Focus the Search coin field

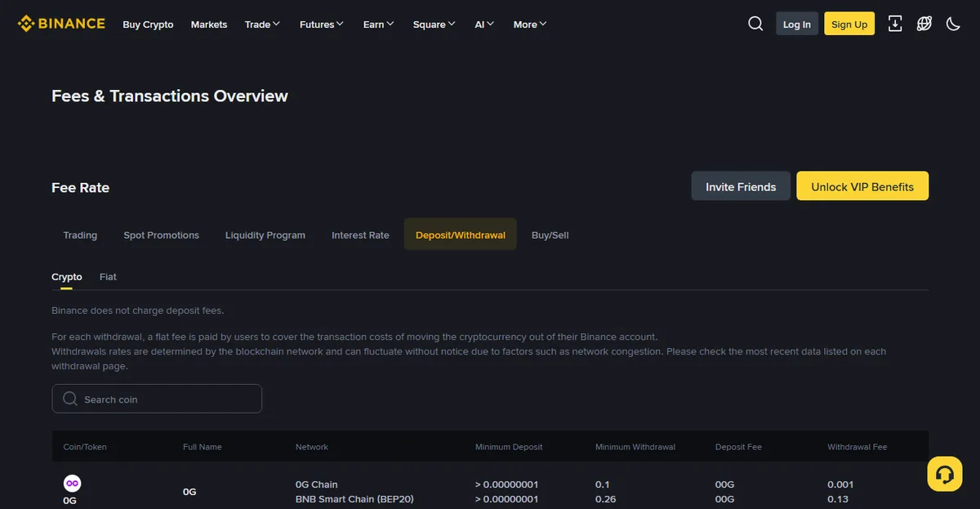coord(157,399)
